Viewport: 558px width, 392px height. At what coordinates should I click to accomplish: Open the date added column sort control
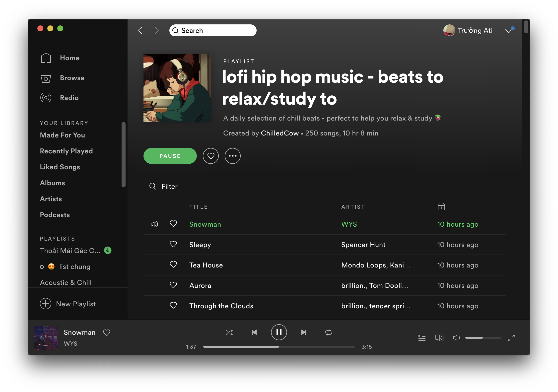441,206
